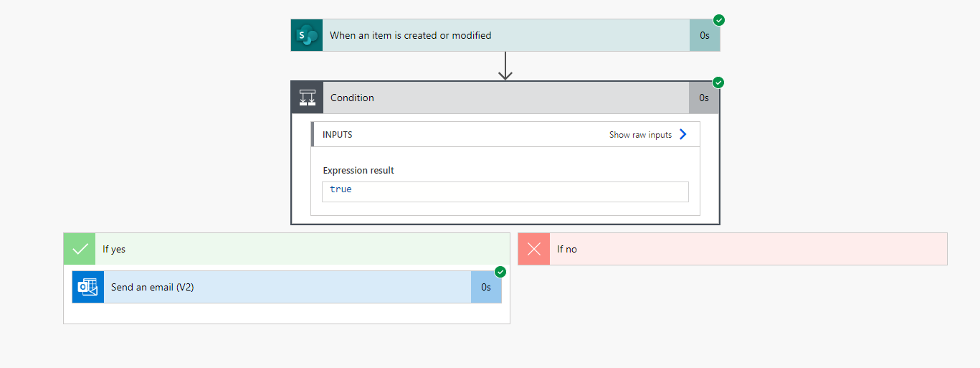Click the If no branch header
This screenshot has height=368, width=980.
click(746, 249)
